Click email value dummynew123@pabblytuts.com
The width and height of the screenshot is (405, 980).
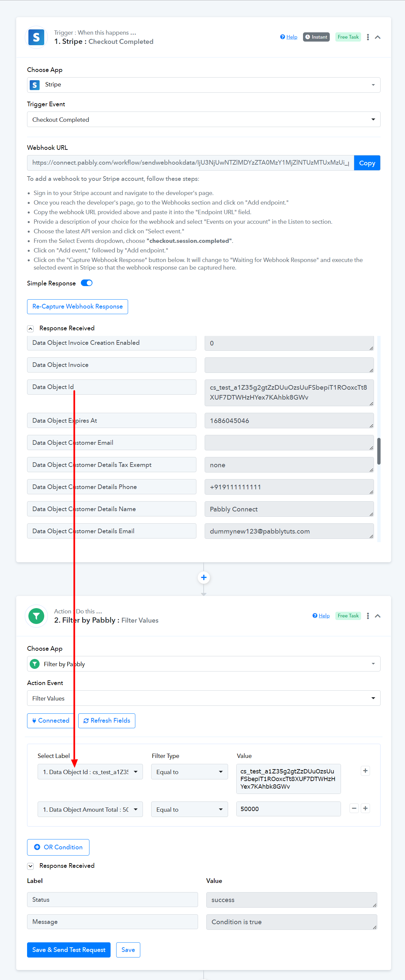pyautogui.click(x=289, y=531)
